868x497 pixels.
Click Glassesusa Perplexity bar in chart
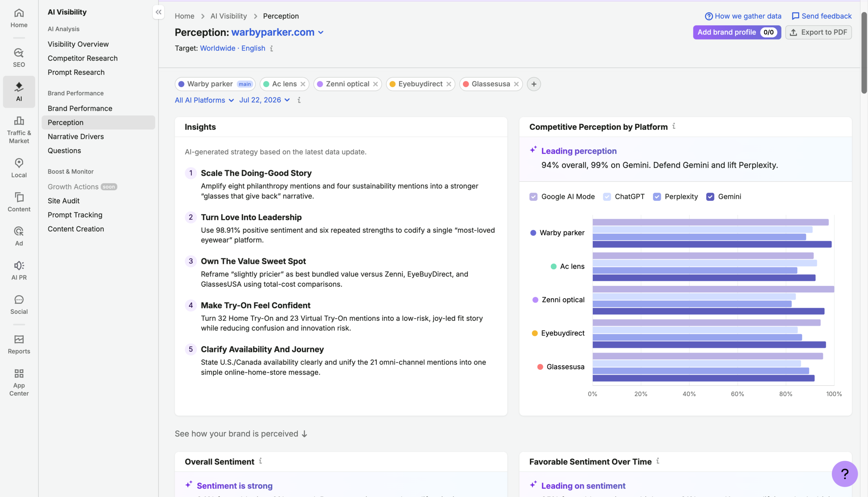coord(701,371)
